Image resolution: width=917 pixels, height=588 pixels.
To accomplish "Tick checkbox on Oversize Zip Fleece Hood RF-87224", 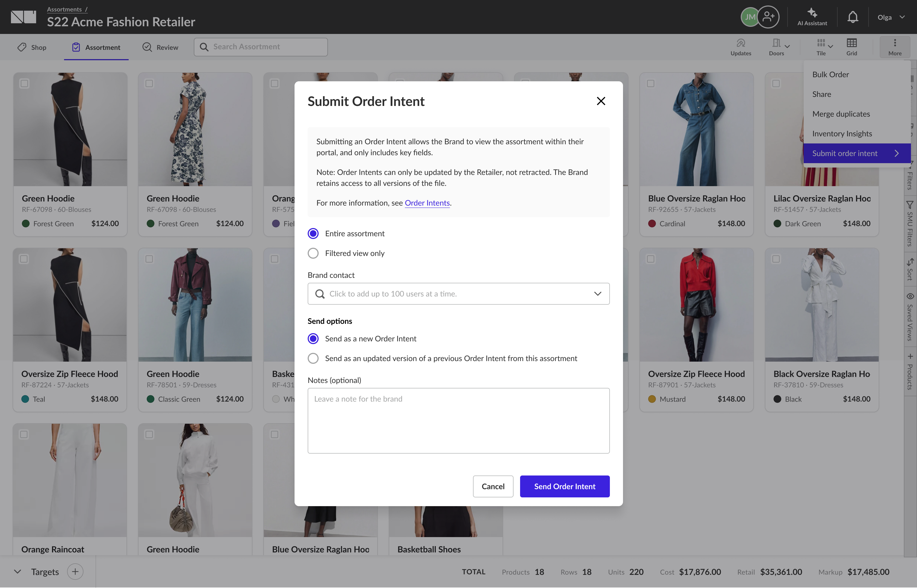I will tap(24, 259).
